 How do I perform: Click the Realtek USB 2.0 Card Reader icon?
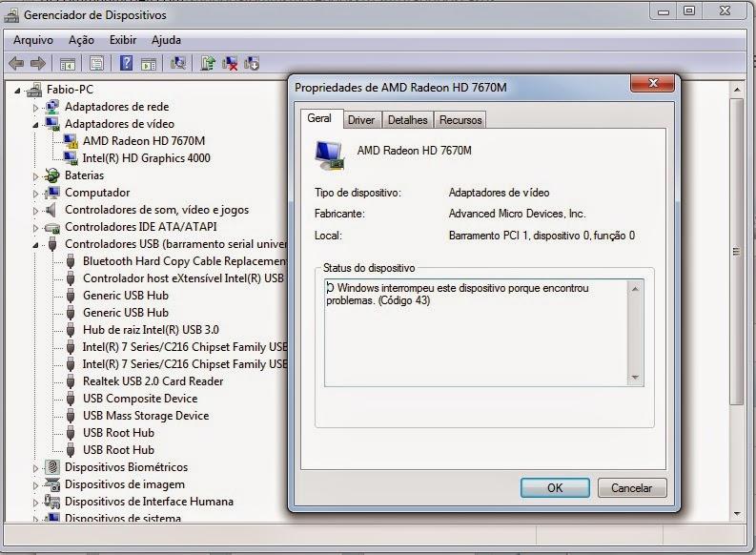click(x=71, y=381)
